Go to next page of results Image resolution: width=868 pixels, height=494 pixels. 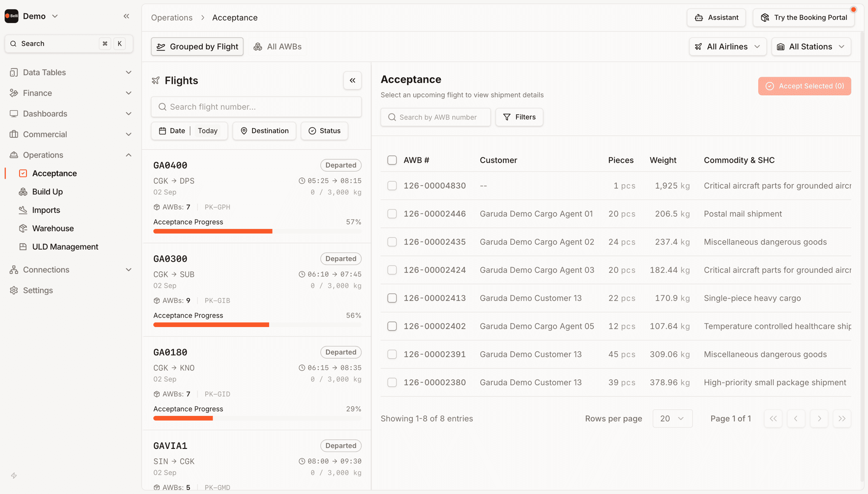(819, 419)
